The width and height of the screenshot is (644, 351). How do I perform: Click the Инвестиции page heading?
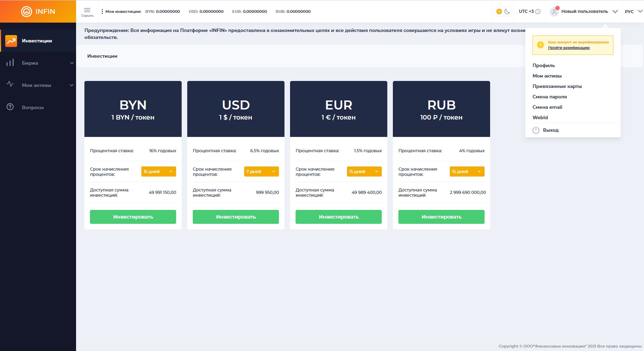[102, 56]
